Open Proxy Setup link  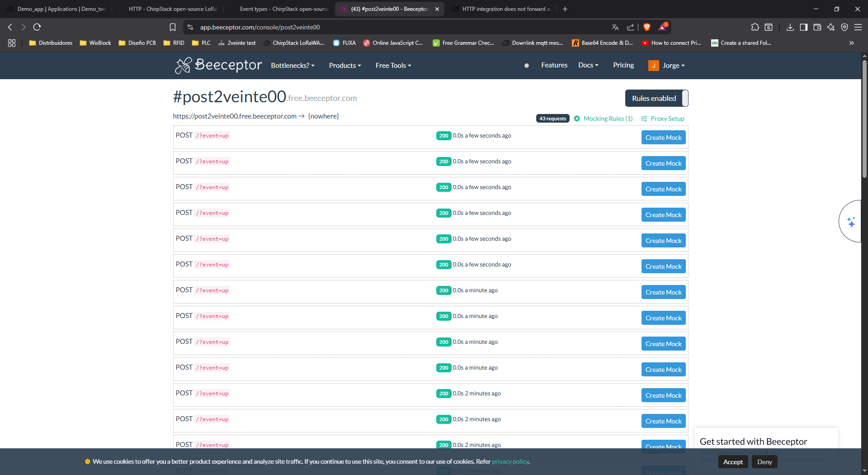(x=667, y=119)
